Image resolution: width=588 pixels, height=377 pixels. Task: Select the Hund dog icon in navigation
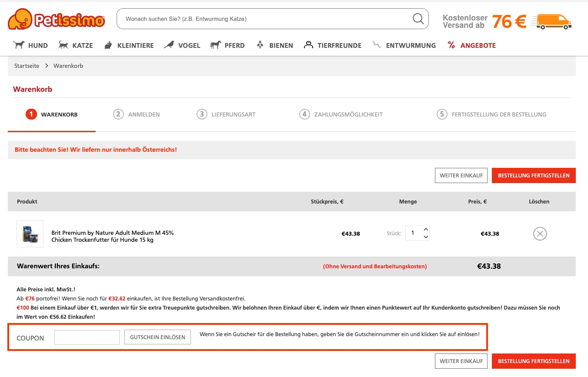(x=19, y=45)
